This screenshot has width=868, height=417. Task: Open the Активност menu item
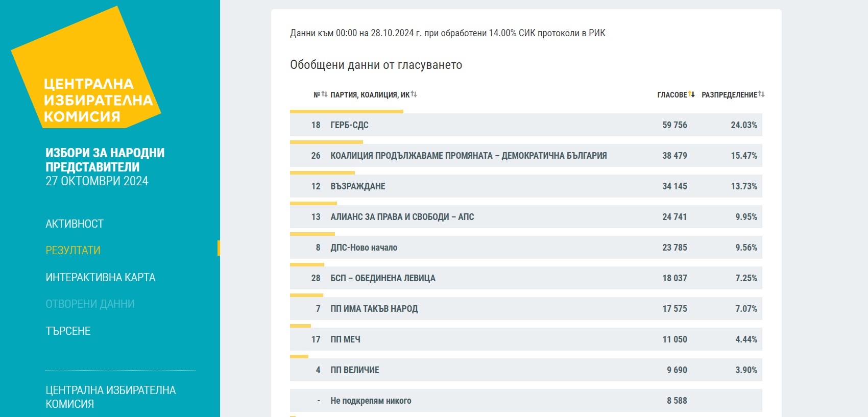click(75, 224)
